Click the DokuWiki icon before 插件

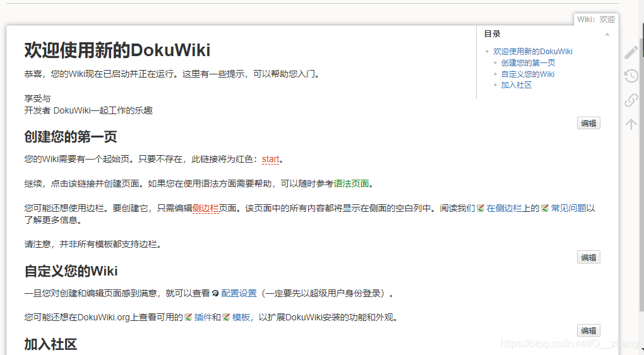(189, 317)
